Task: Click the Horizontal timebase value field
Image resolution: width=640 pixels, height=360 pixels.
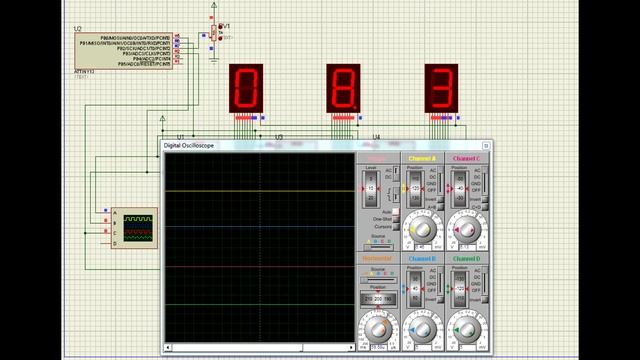Action: click(x=378, y=348)
